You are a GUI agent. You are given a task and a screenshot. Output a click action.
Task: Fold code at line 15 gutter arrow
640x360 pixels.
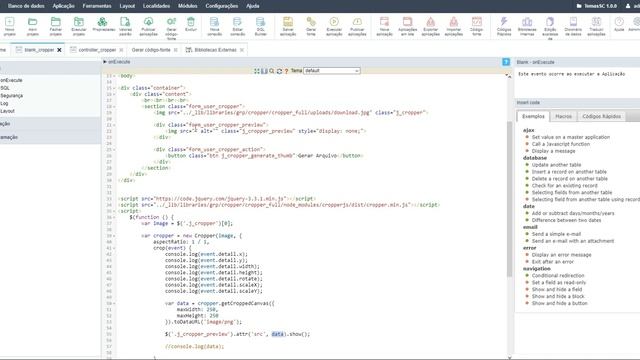pyautogui.click(x=114, y=88)
